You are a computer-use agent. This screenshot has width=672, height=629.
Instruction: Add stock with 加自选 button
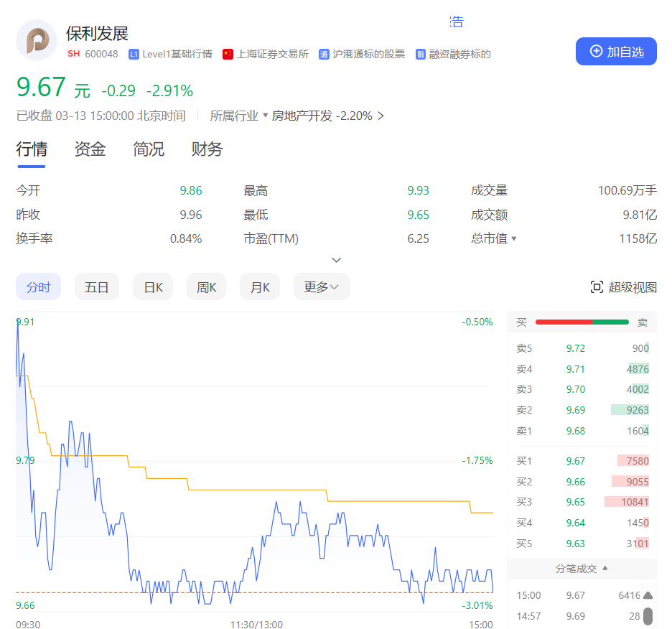(x=616, y=52)
